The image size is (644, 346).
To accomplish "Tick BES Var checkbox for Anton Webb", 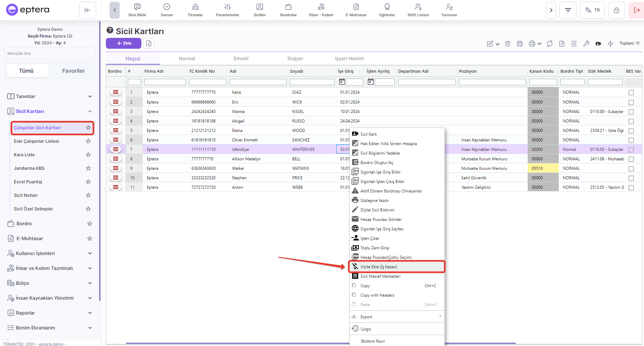I will pos(631,188).
